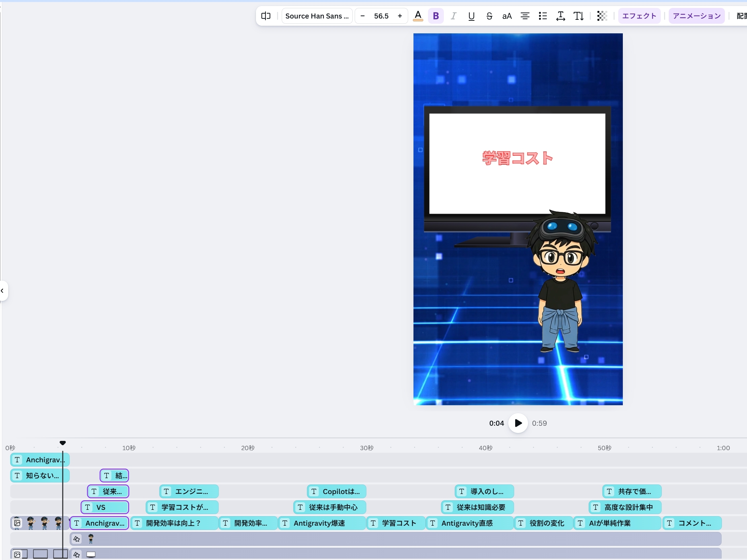Change text case with aA icon

(x=507, y=16)
